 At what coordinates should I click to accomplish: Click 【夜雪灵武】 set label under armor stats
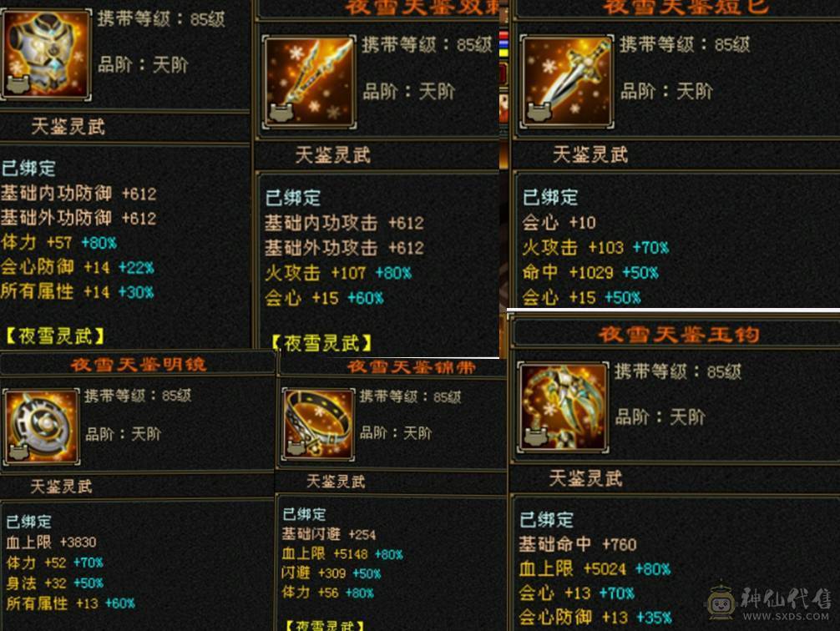pyautogui.click(x=54, y=336)
